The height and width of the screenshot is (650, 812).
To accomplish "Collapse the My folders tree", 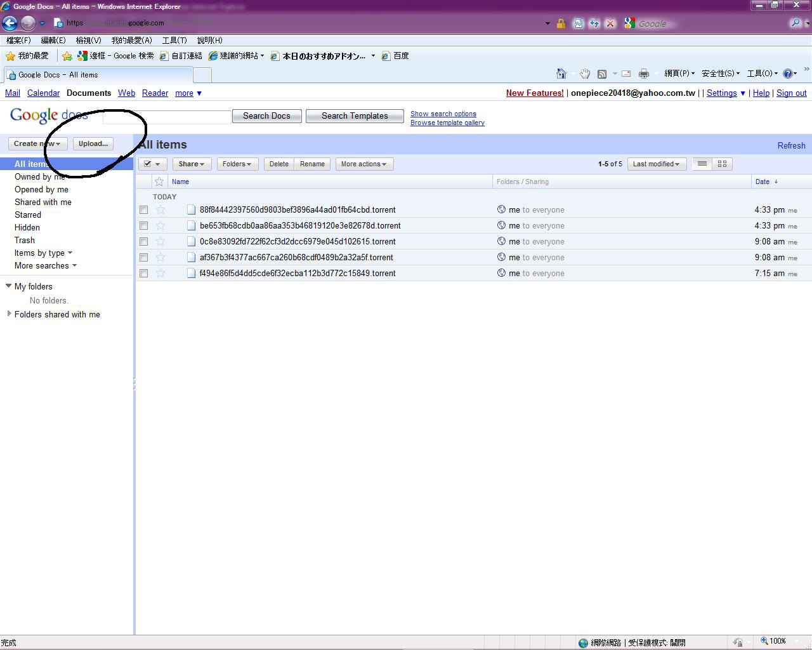I will pos(9,286).
